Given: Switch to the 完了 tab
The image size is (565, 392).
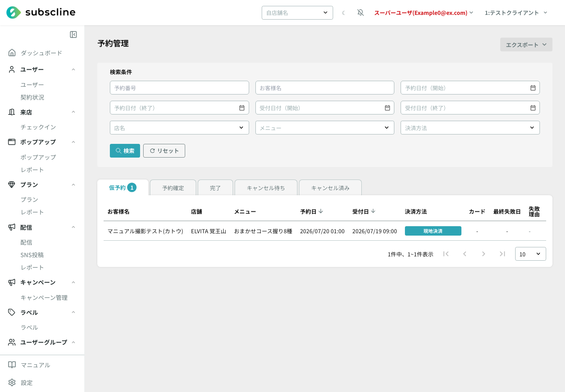Looking at the screenshot, I should 215,188.
